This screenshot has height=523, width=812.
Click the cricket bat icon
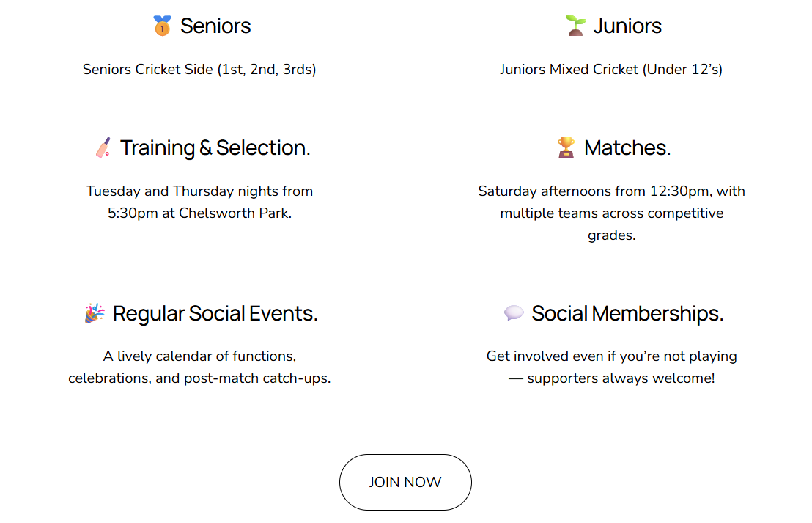coord(103,148)
